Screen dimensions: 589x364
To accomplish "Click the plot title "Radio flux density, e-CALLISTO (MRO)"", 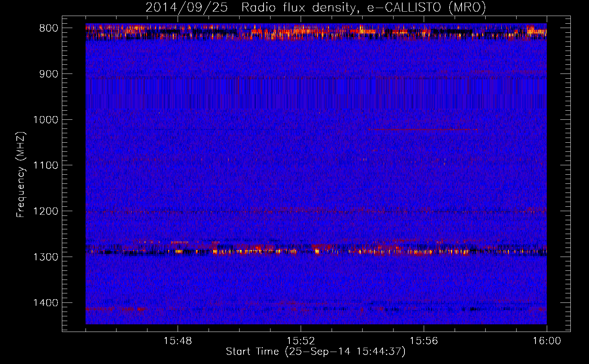I will pos(363,7).
